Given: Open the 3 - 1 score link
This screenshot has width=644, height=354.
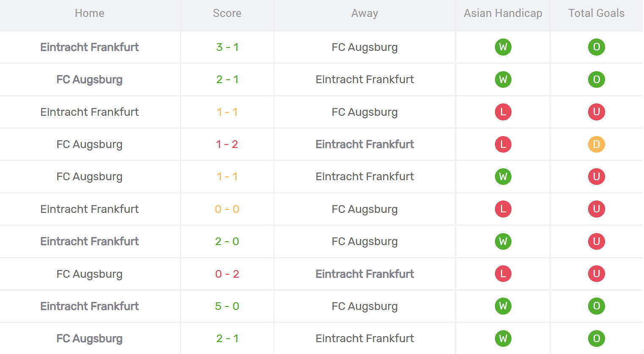Looking at the screenshot, I should click(227, 47).
